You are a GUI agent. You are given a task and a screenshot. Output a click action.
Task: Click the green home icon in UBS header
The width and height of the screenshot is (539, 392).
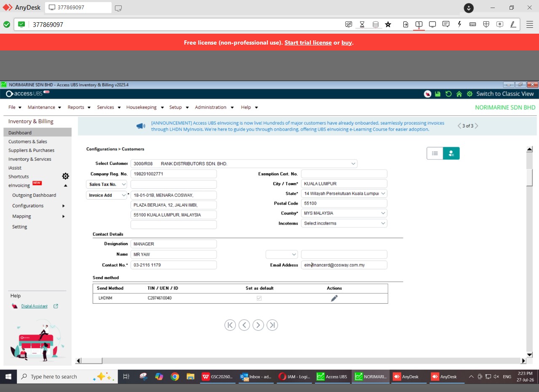point(459,94)
